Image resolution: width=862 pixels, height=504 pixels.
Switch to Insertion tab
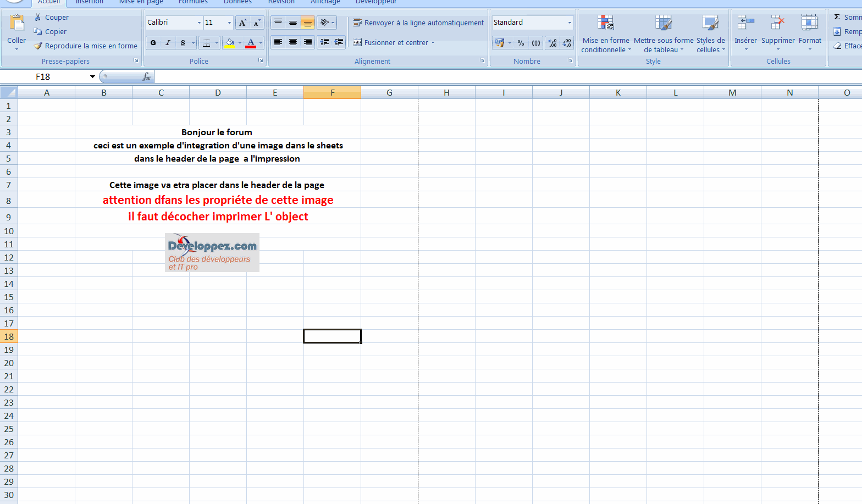(x=89, y=2)
